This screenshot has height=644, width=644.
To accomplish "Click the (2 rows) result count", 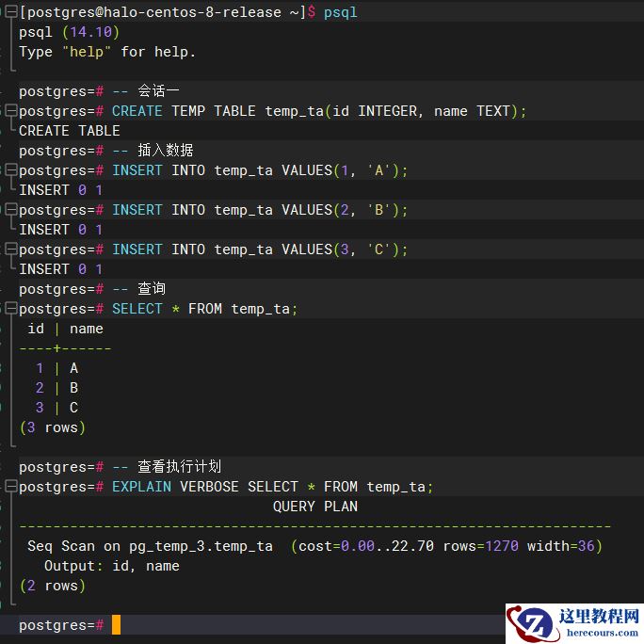I will click(x=53, y=586).
